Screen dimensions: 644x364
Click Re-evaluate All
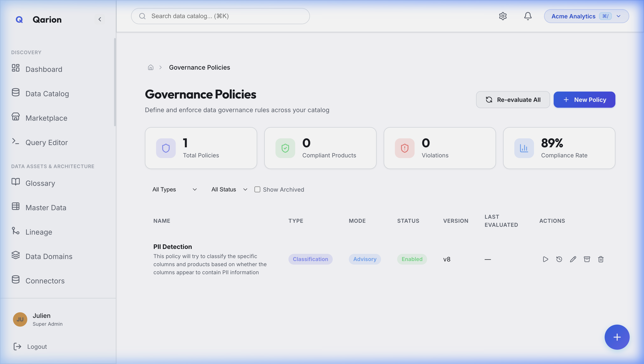pyautogui.click(x=513, y=99)
